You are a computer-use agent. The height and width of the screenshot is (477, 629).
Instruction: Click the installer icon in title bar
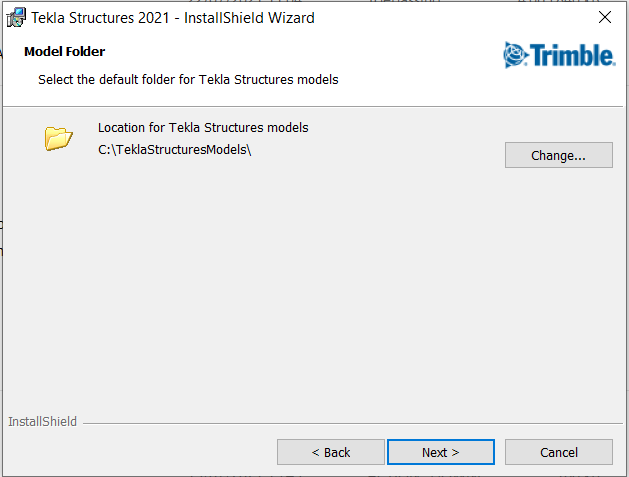coord(16,18)
